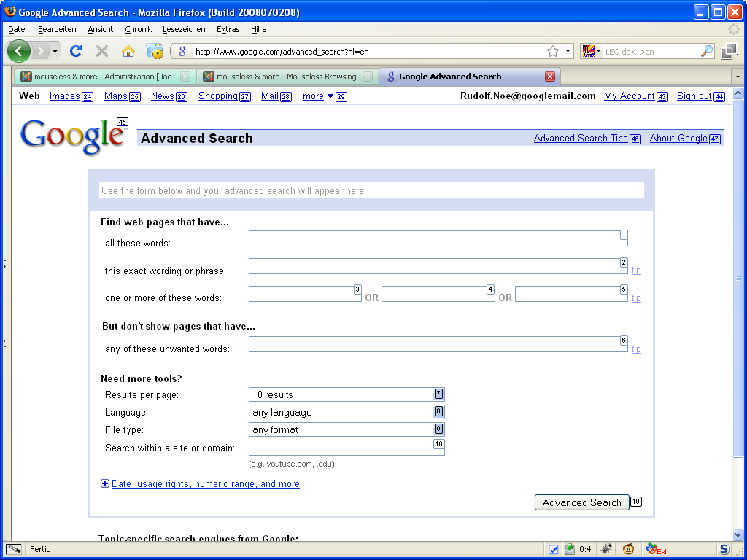Open the Results per page dropdown
Viewport: 747px width, 560px height.
pos(347,394)
